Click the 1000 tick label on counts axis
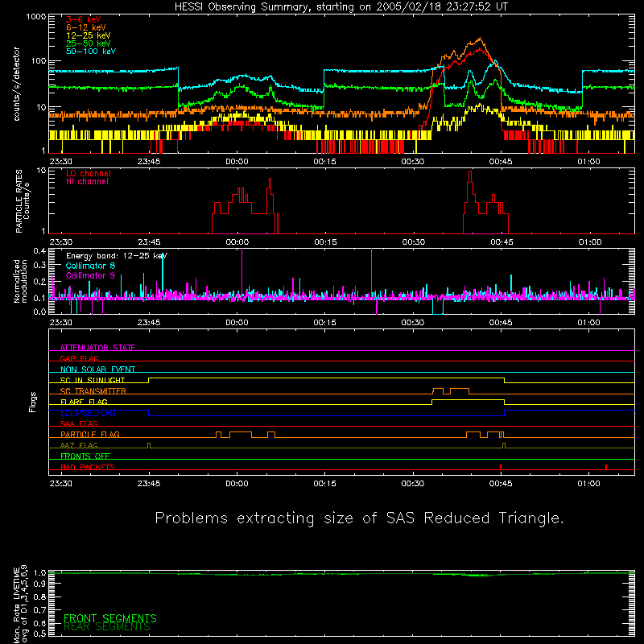Screen dimensions: 644x644 point(36,17)
